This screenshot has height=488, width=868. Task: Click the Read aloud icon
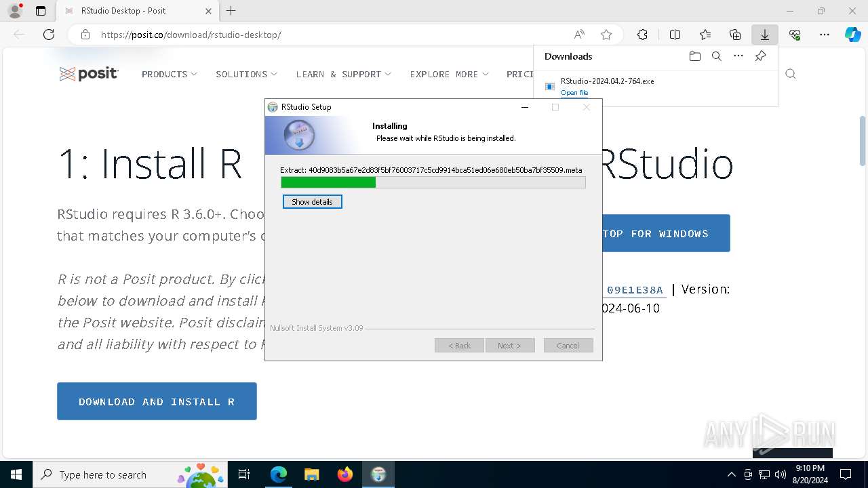tap(579, 35)
